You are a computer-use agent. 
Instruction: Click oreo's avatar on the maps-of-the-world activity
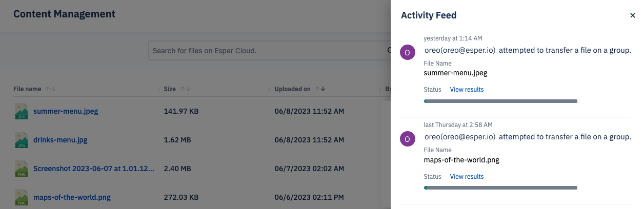tap(407, 139)
